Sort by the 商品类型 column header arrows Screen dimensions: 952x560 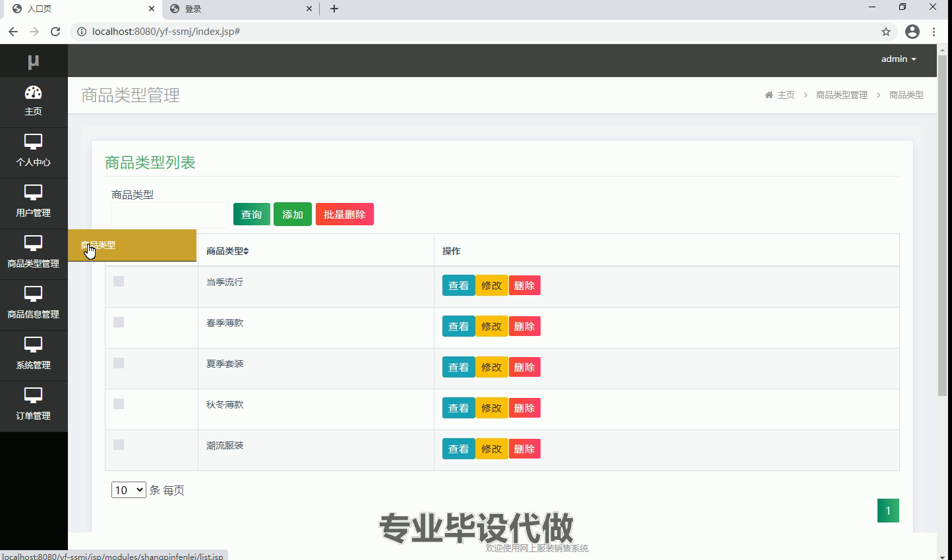tap(246, 251)
